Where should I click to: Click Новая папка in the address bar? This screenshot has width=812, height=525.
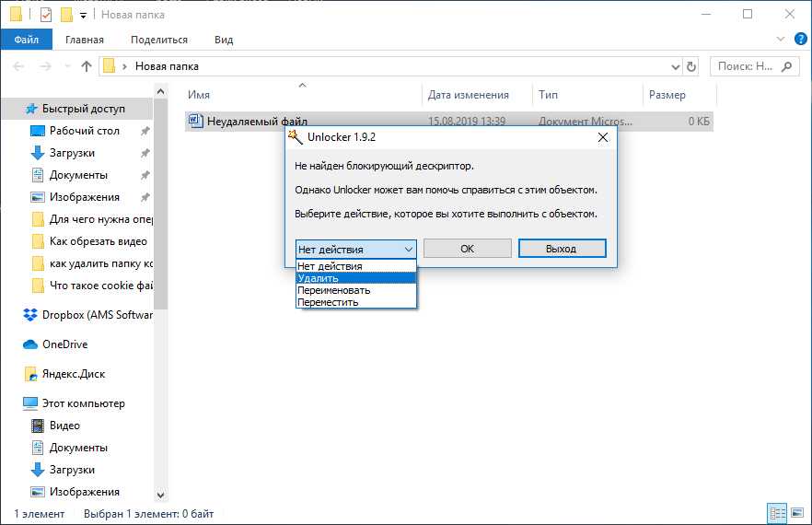click(x=167, y=66)
